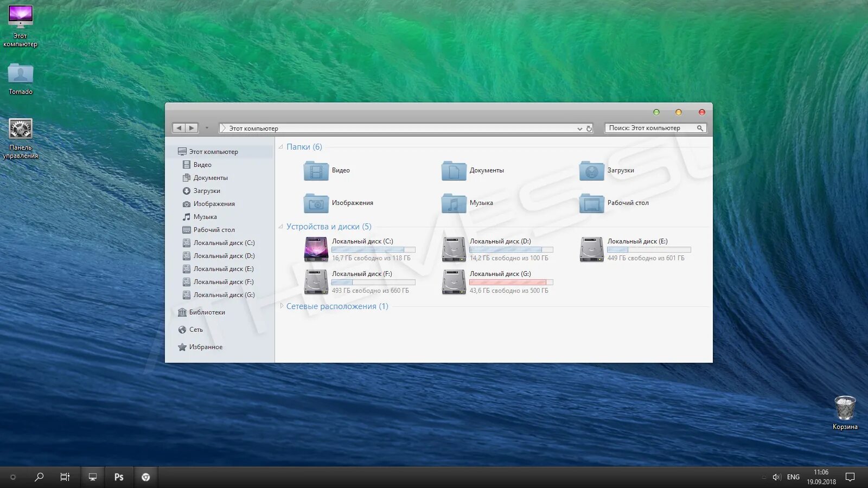Click text 493 ГБ свободно из 660 ГБ
The height and width of the screenshot is (488, 868).
point(371,291)
